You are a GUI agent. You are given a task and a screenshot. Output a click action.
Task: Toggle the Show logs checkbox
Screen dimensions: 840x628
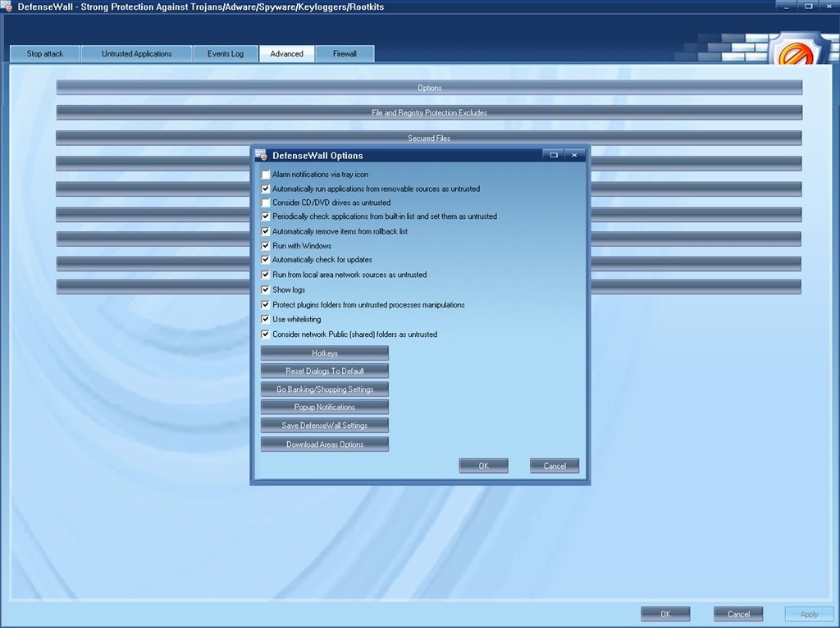point(266,289)
